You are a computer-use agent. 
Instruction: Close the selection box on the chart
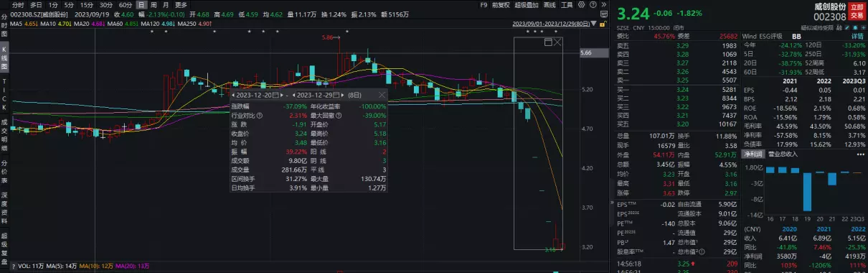point(557,42)
